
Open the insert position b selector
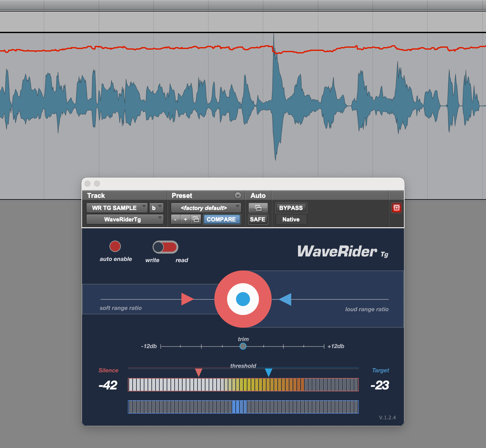tap(156, 208)
